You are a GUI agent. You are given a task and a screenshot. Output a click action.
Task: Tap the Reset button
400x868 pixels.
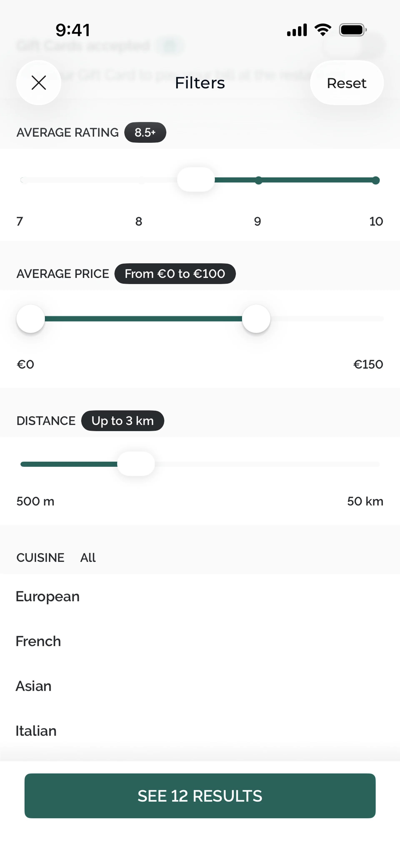346,83
